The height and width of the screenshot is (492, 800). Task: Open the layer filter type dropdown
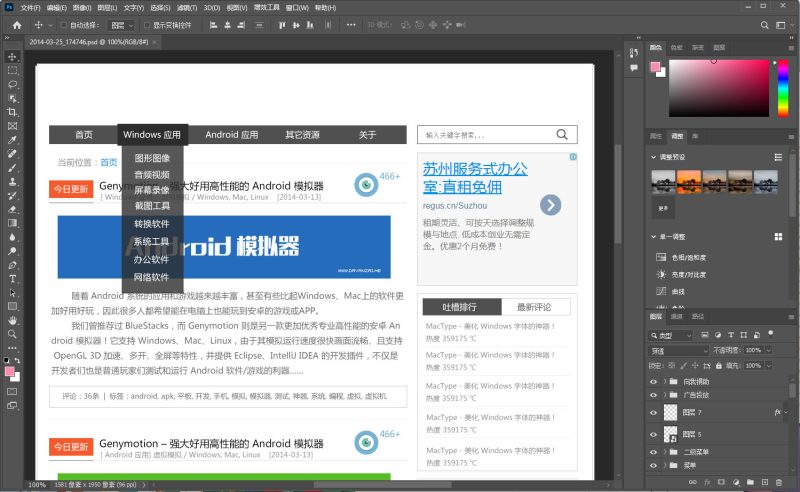(x=671, y=335)
